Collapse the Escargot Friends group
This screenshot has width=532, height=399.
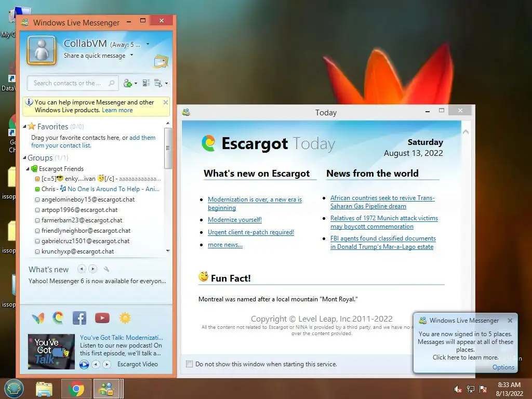point(28,169)
